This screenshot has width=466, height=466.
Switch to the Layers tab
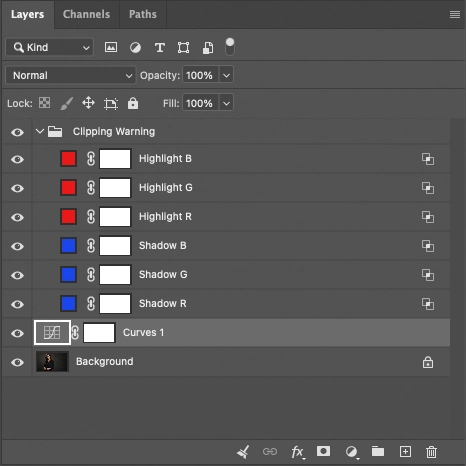(27, 14)
